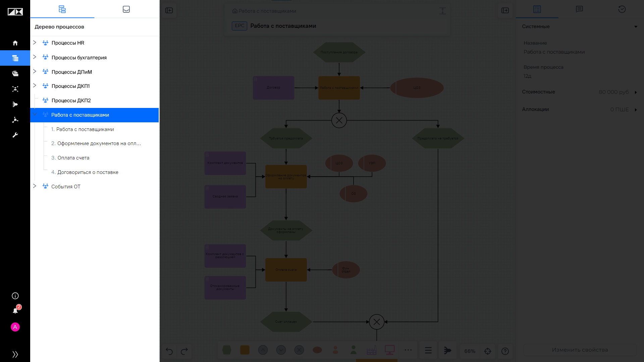
Task: Click the Изменить свойства button
Action: (x=580, y=350)
